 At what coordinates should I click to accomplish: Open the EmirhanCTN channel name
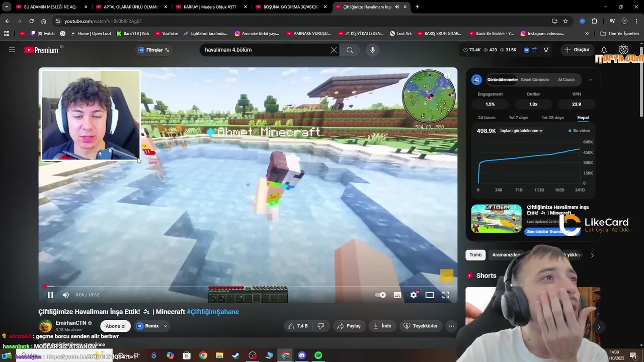pyautogui.click(x=71, y=323)
